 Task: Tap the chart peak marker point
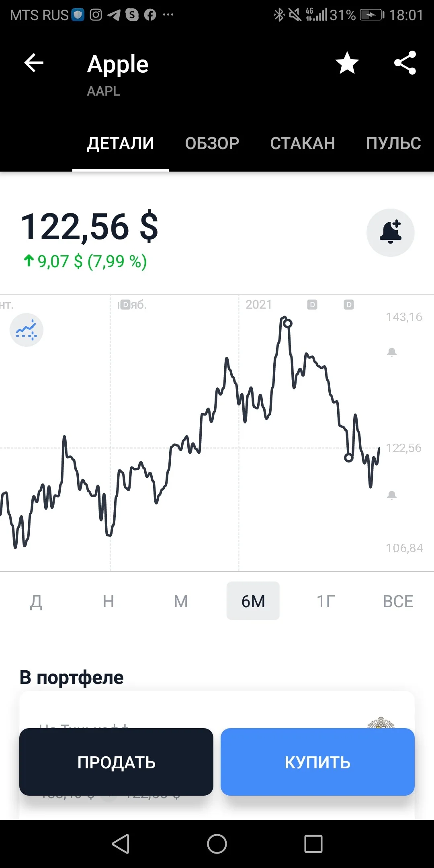pyautogui.click(x=288, y=323)
